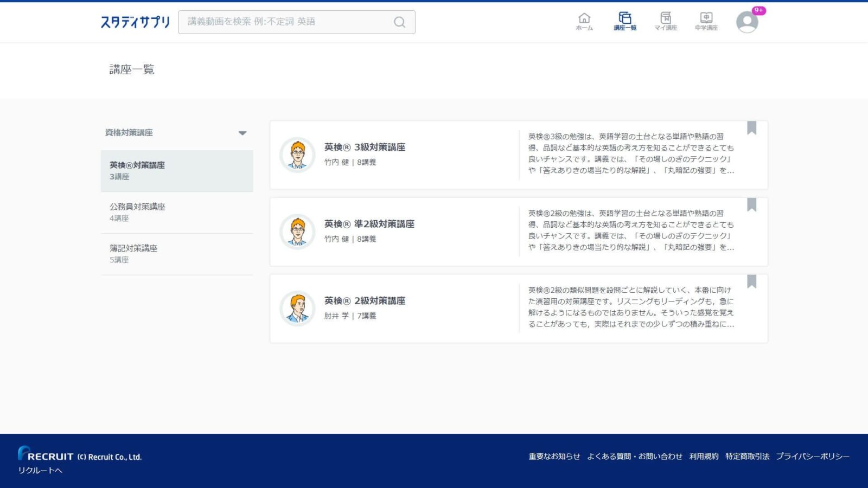Click the 講座一覧 page heading
Screen dimensions: 868x488
pyautogui.click(x=132, y=69)
